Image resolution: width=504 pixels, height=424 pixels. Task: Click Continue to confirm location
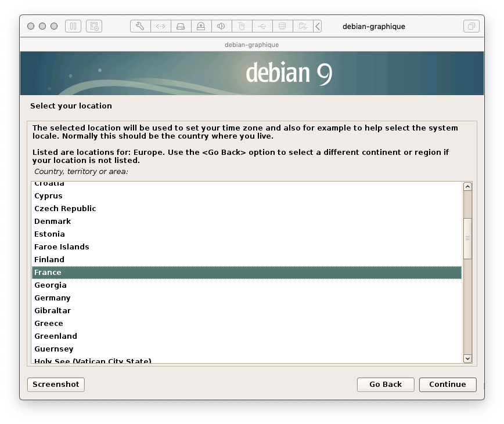448,385
